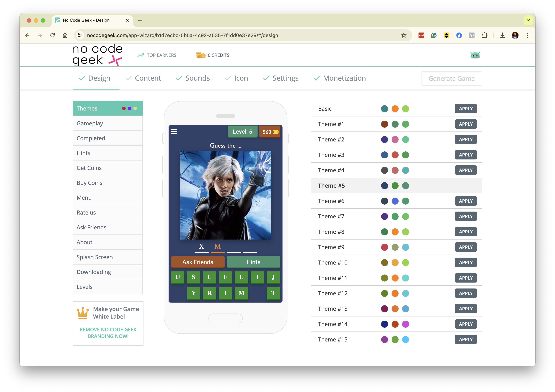Click the coins icon beside 563
The height and width of the screenshot is (392, 555).
tap(276, 132)
